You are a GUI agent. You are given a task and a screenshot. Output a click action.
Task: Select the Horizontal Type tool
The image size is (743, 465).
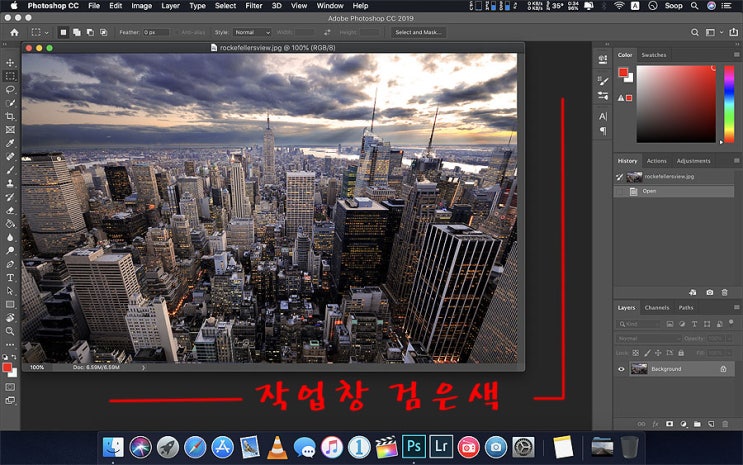(x=10, y=277)
